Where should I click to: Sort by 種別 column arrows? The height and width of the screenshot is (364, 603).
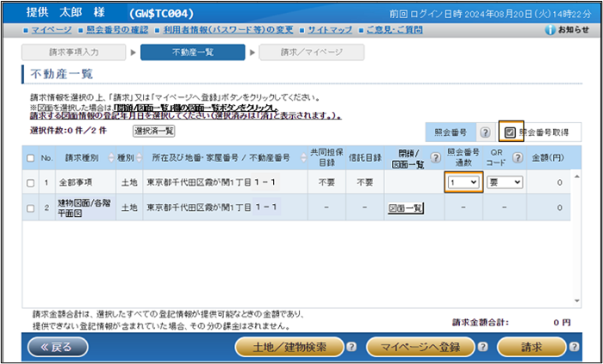[139, 157]
